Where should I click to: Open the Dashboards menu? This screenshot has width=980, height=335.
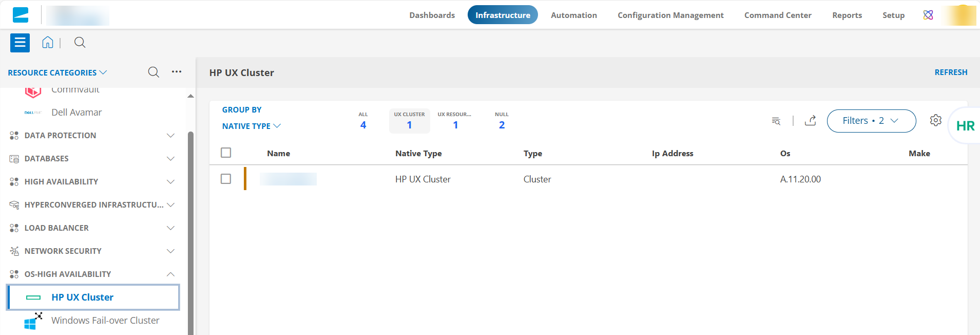click(432, 15)
